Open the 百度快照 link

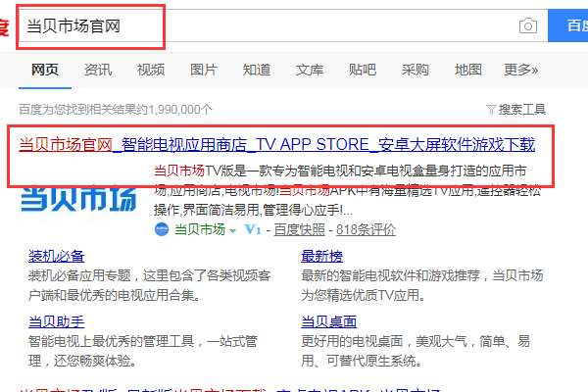(299, 229)
